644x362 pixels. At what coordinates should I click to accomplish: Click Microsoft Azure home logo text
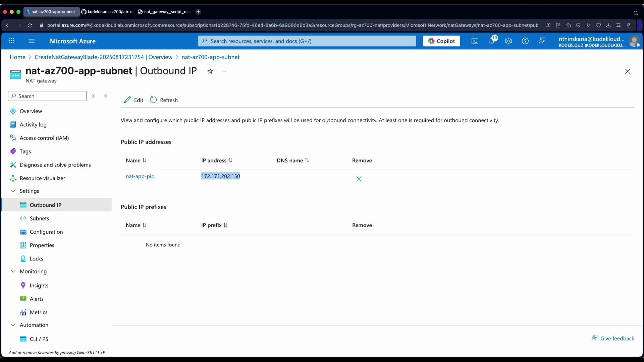73,41
